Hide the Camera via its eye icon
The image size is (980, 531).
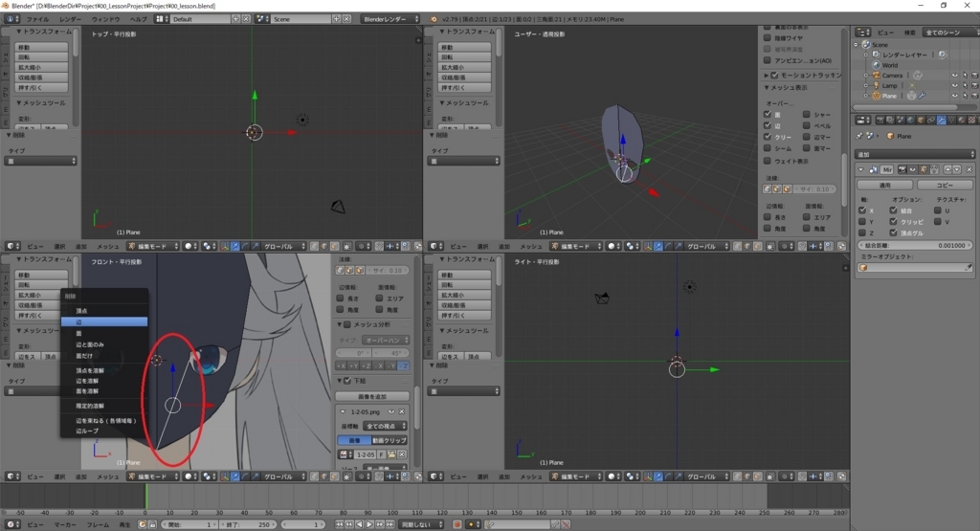954,76
